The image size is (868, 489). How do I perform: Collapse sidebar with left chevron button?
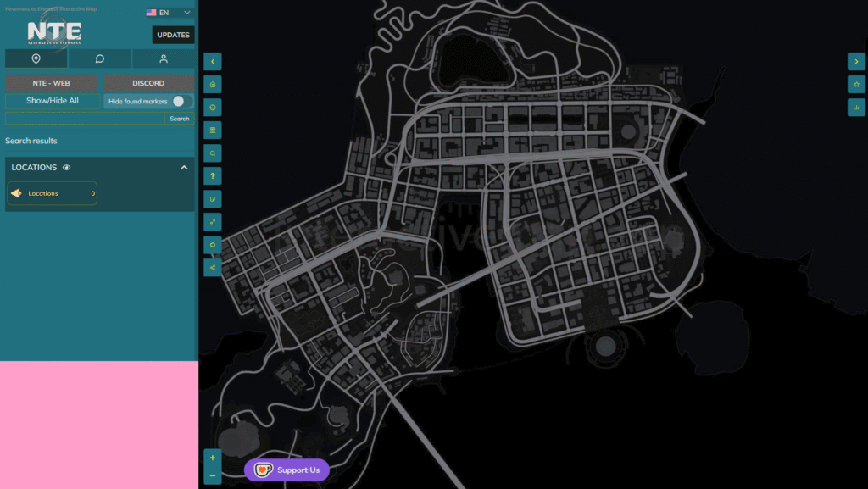click(x=213, y=61)
